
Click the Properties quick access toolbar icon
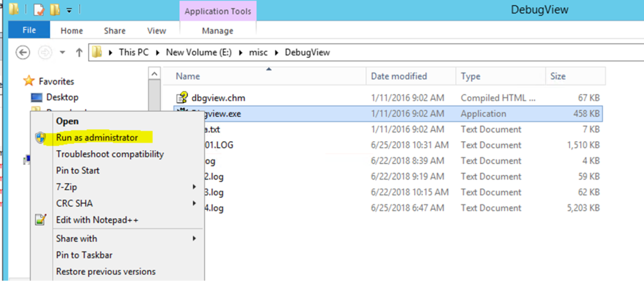coord(39,10)
